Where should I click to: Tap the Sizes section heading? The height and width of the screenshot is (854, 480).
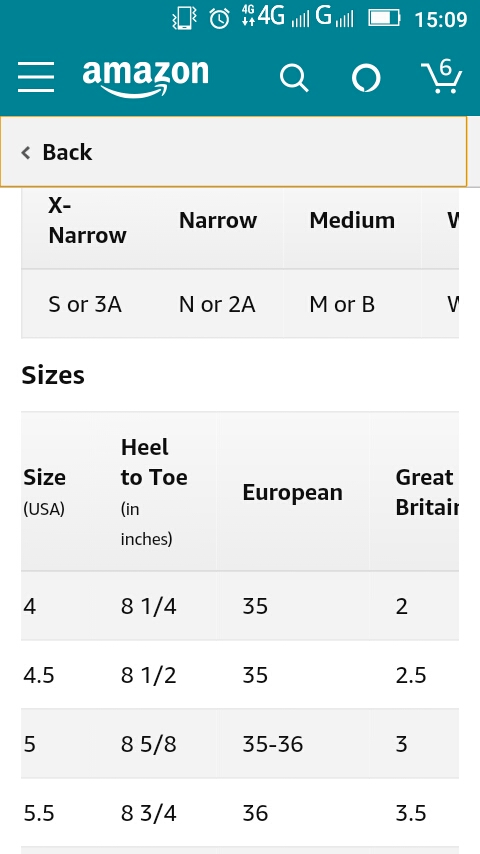53,375
